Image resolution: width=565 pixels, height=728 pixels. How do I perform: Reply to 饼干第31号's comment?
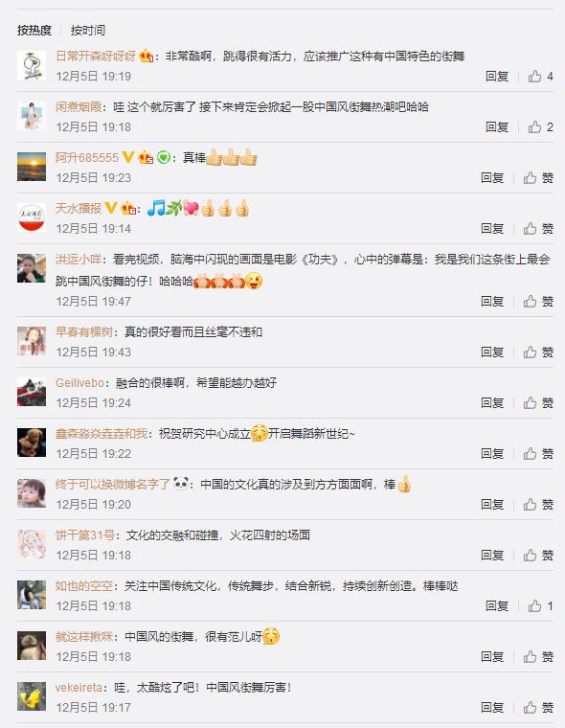tap(492, 555)
